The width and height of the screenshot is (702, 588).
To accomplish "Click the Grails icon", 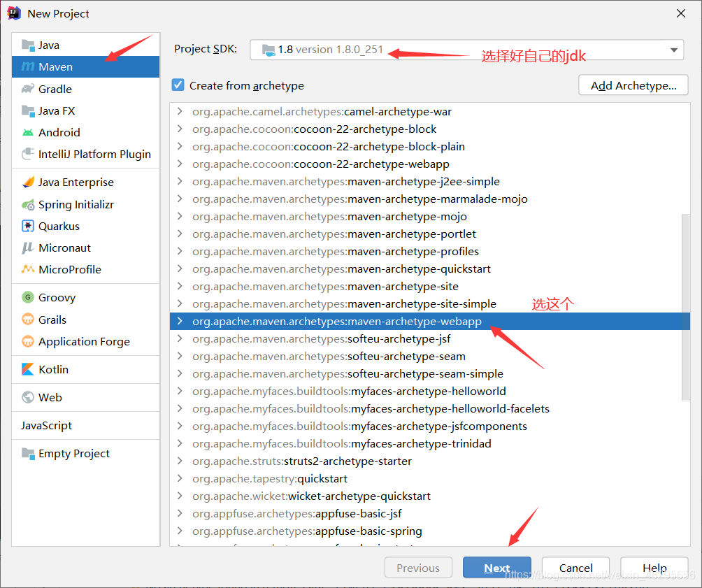I will pyautogui.click(x=28, y=320).
